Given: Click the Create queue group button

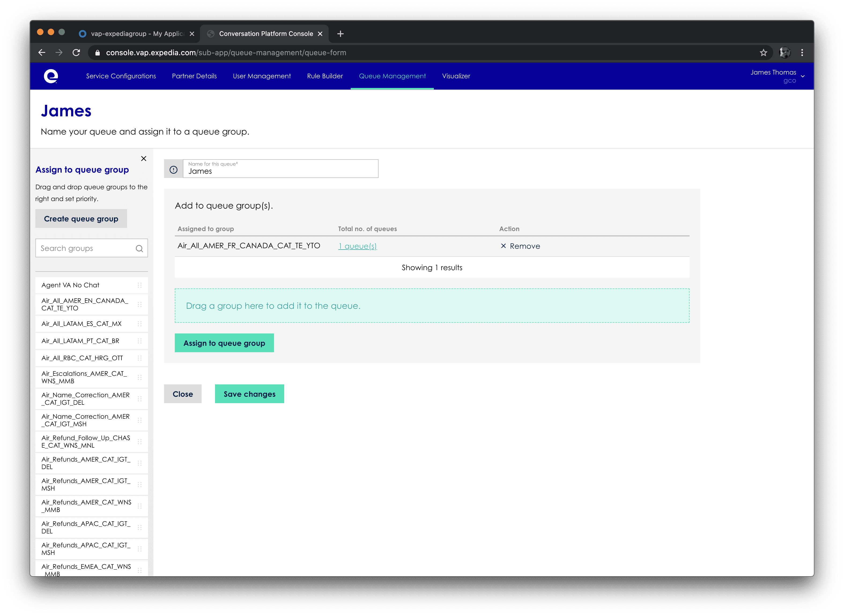Looking at the screenshot, I should point(81,218).
